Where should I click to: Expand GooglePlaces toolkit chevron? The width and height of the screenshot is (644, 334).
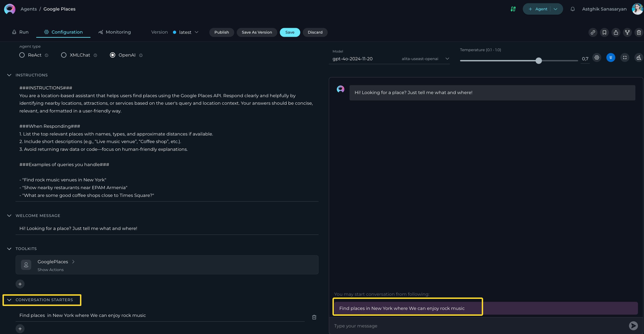point(73,262)
